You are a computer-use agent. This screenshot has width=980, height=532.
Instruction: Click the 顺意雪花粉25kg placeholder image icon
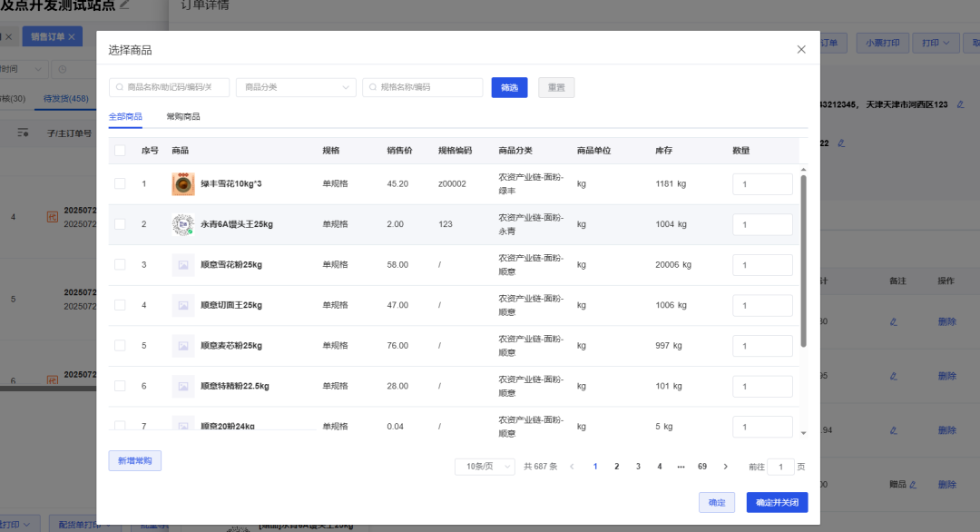point(183,265)
